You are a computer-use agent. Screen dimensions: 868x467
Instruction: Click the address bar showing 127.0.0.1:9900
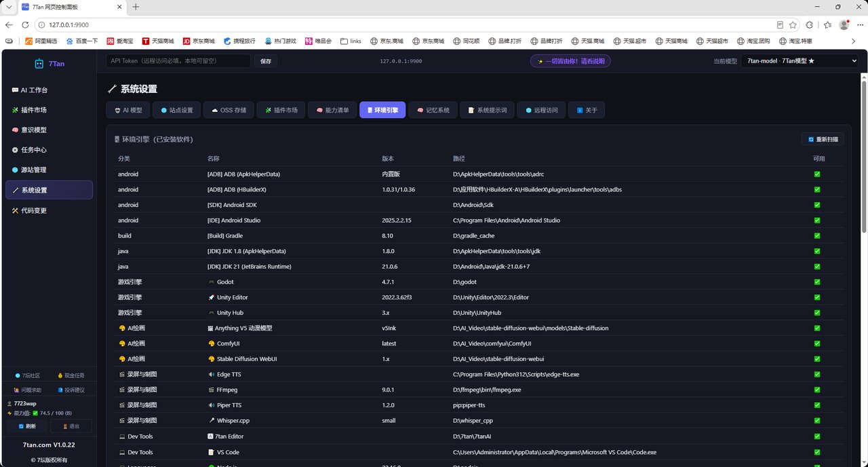click(407, 24)
